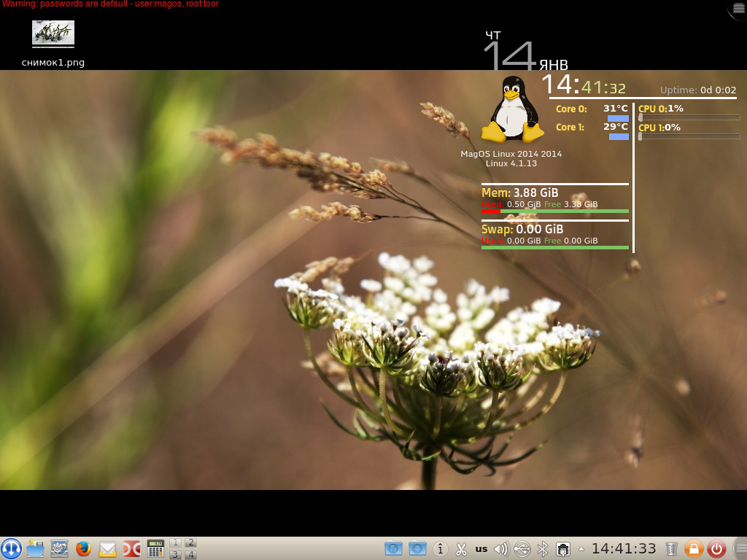Switch to virtual desktop 2
Screen dimensions: 747x560
190,542
